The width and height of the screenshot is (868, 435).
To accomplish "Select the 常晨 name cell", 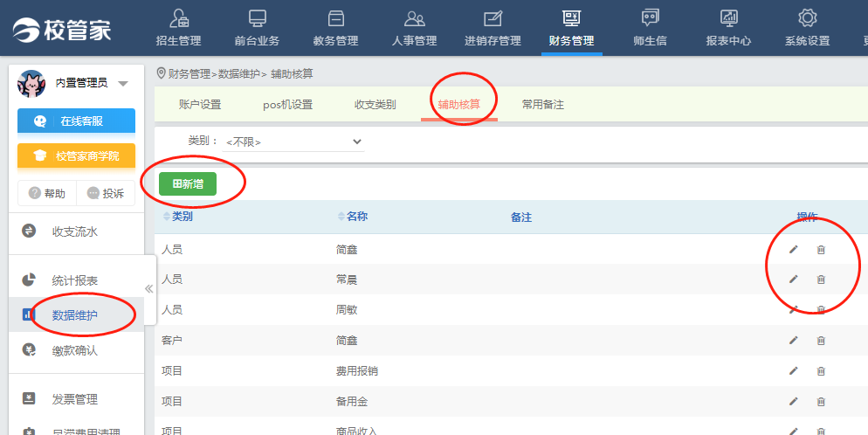I will point(347,280).
